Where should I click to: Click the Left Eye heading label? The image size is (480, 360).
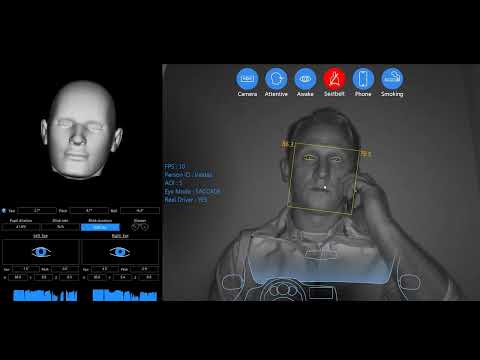coord(40,236)
